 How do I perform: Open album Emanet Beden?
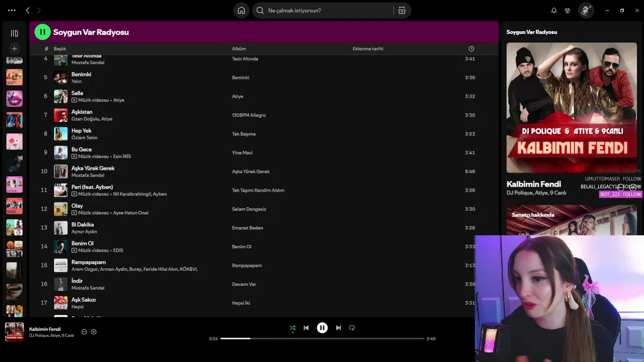click(248, 228)
